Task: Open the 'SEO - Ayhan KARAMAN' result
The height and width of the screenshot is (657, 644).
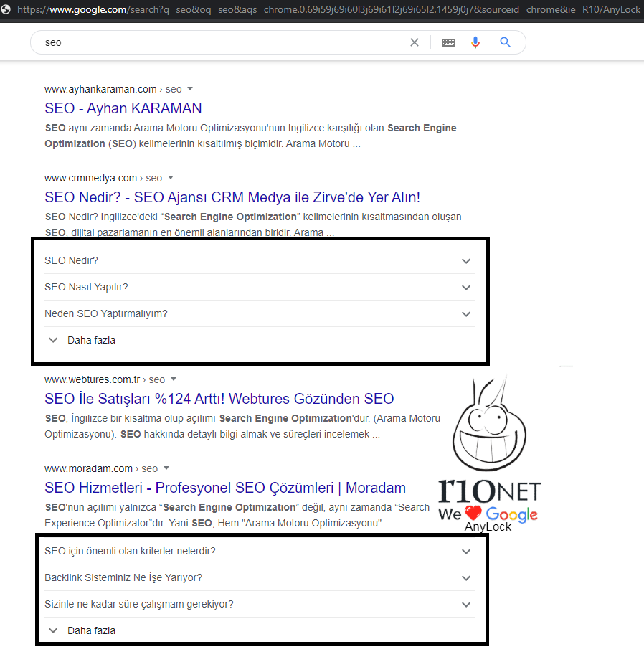Action: pyautogui.click(x=123, y=108)
